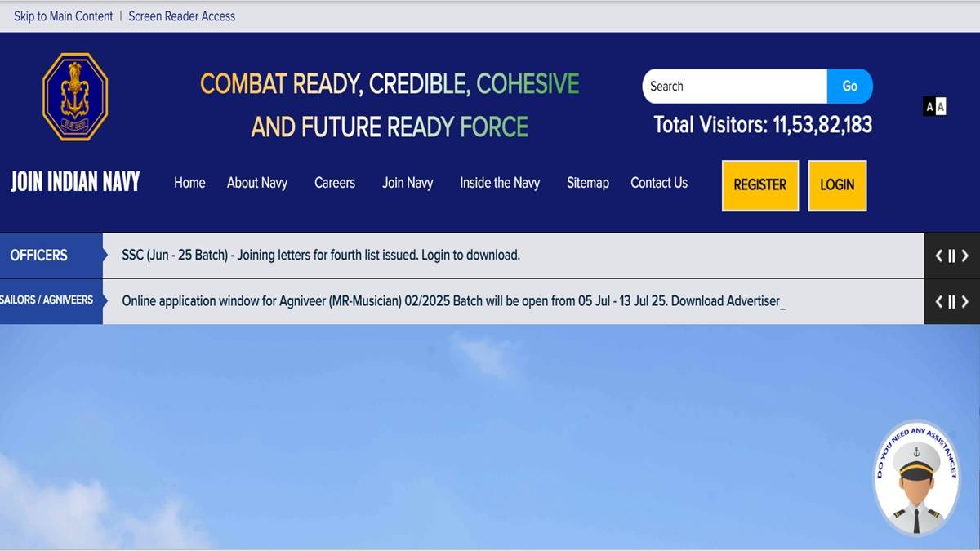Screen dimensions: 980x551
Task: Click the Total Visitors counter text
Action: point(763,125)
